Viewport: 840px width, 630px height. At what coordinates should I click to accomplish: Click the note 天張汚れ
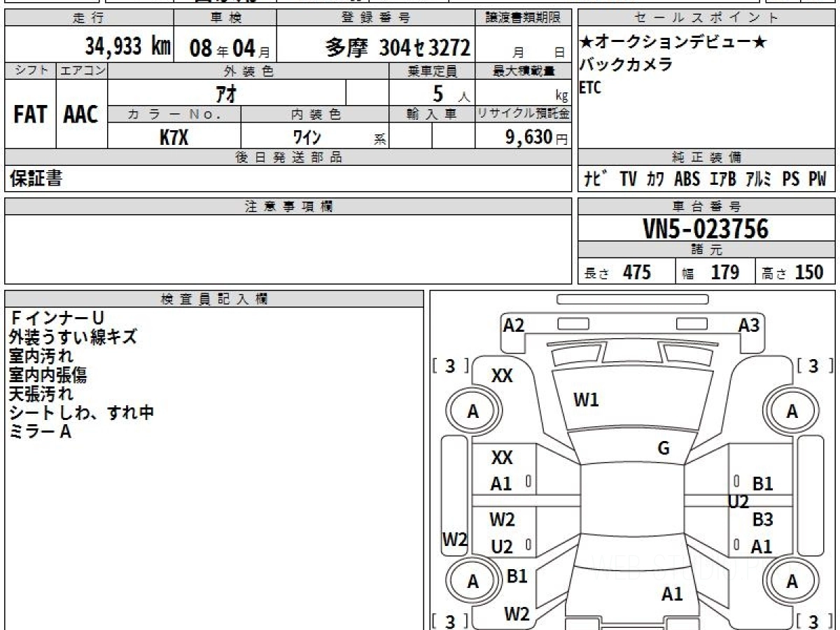click(x=42, y=394)
